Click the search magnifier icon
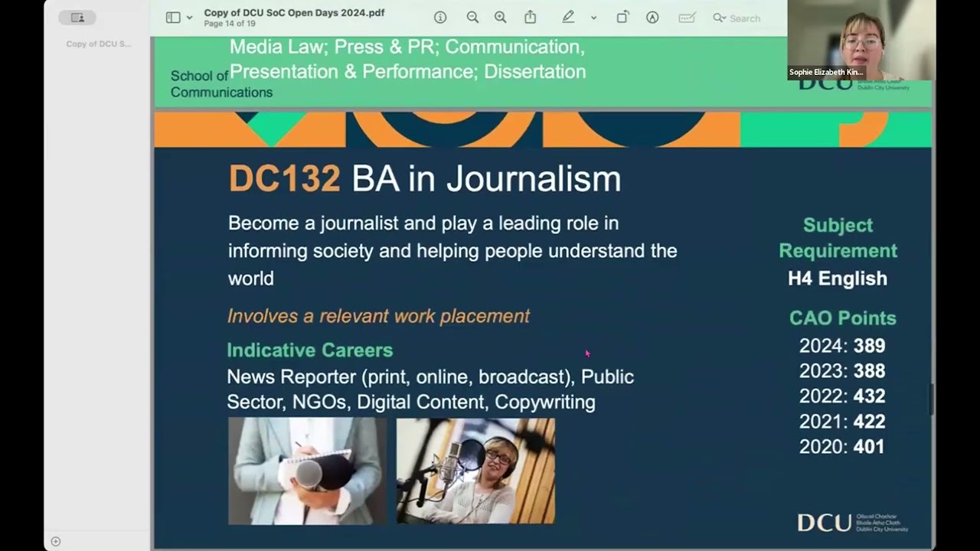Image resolution: width=980 pixels, height=551 pixels. pyautogui.click(x=719, y=18)
